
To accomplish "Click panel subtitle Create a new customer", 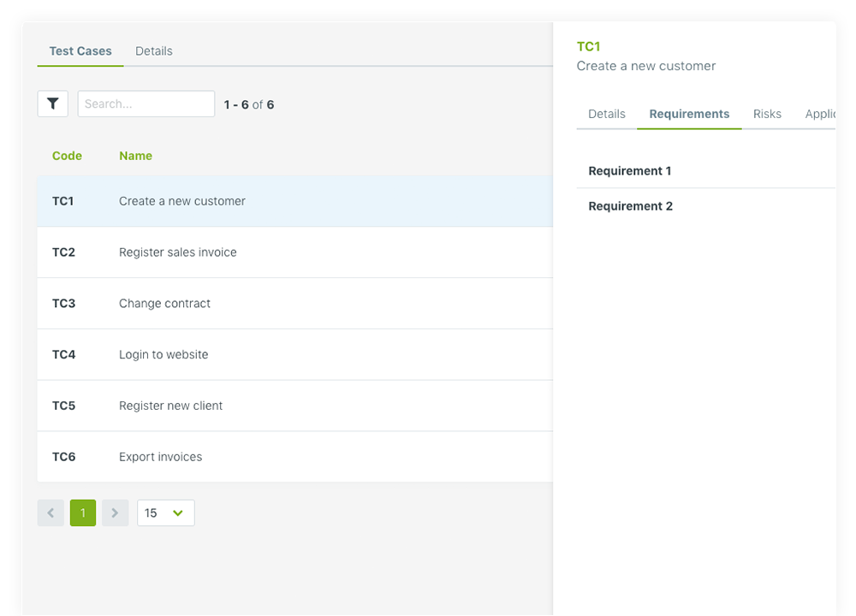I will tap(645, 66).
